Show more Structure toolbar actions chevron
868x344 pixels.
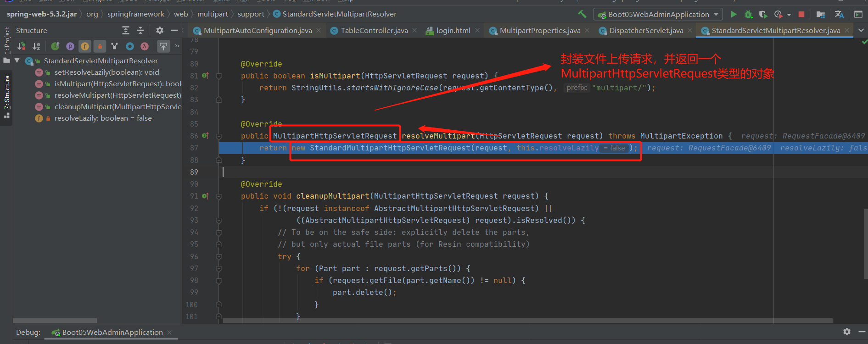click(177, 45)
